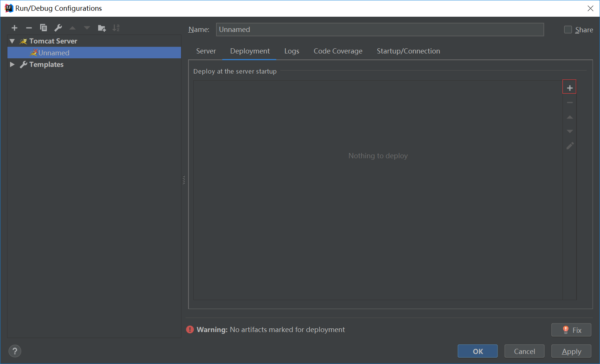
Task: Collapse the Tomcat Server tree node
Action: 12,41
